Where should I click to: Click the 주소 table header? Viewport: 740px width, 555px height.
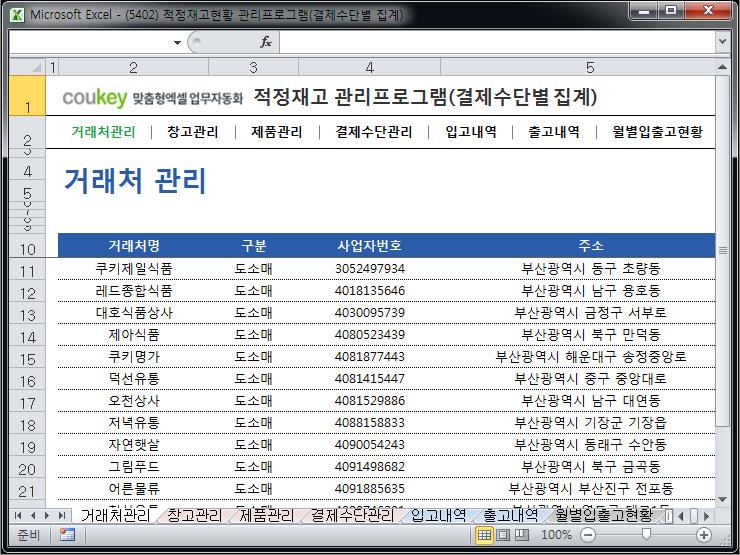[x=591, y=245]
